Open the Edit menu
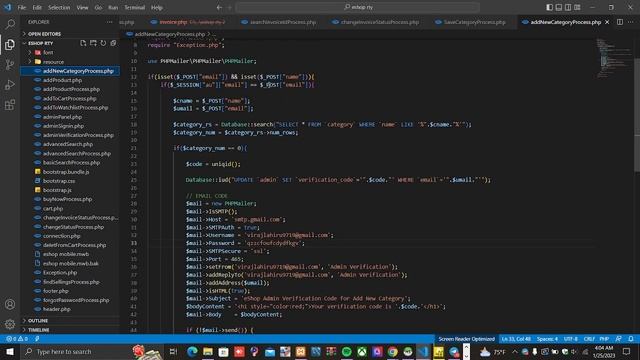Image resolution: width=640 pixels, height=360 pixels. (x=37, y=7)
